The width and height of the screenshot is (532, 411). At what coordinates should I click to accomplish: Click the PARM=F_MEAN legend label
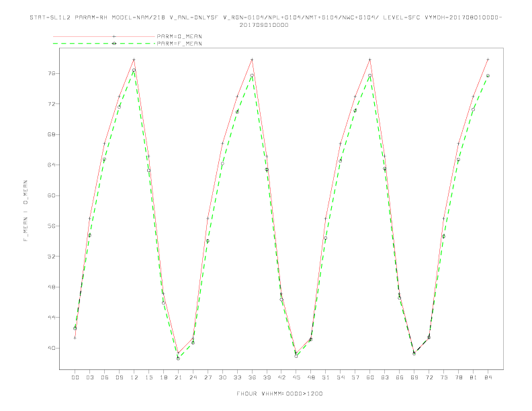click(179, 44)
